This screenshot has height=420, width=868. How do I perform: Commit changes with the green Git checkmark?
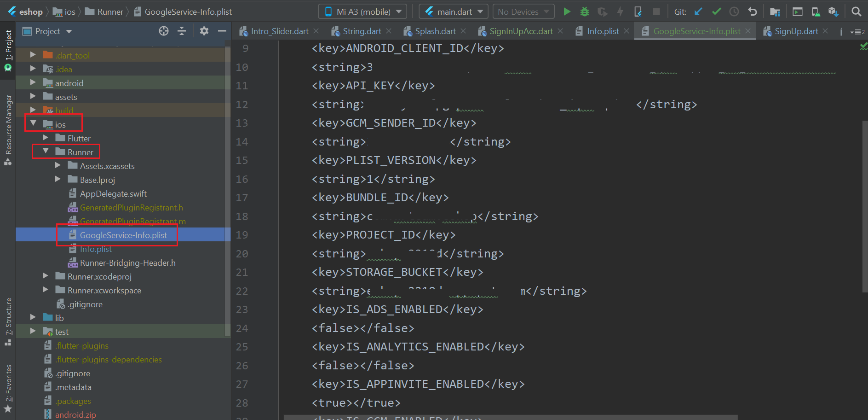click(716, 12)
